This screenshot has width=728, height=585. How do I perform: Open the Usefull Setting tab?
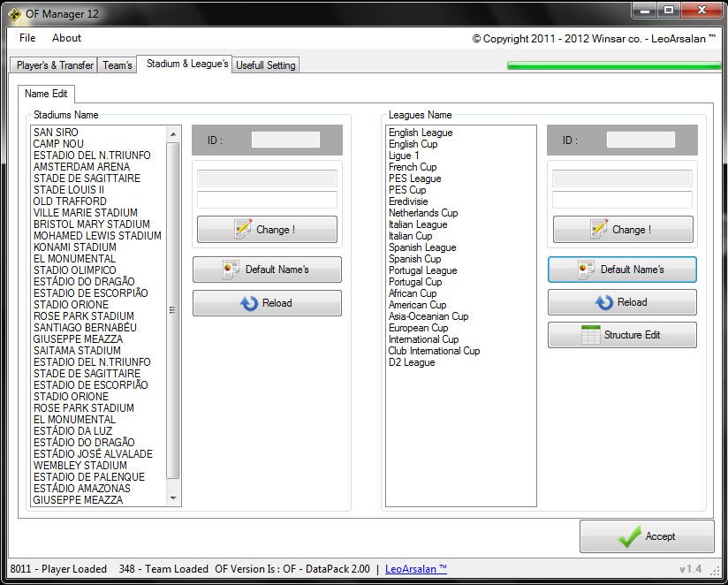tap(266, 65)
